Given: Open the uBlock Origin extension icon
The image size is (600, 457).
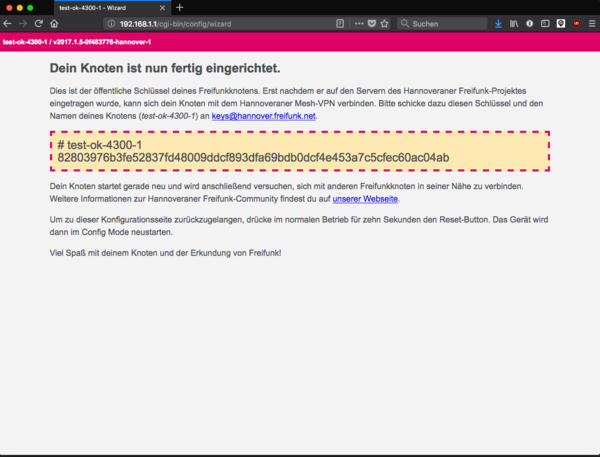Looking at the screenshot, I should pyautogui.click(x=575, y=23).
